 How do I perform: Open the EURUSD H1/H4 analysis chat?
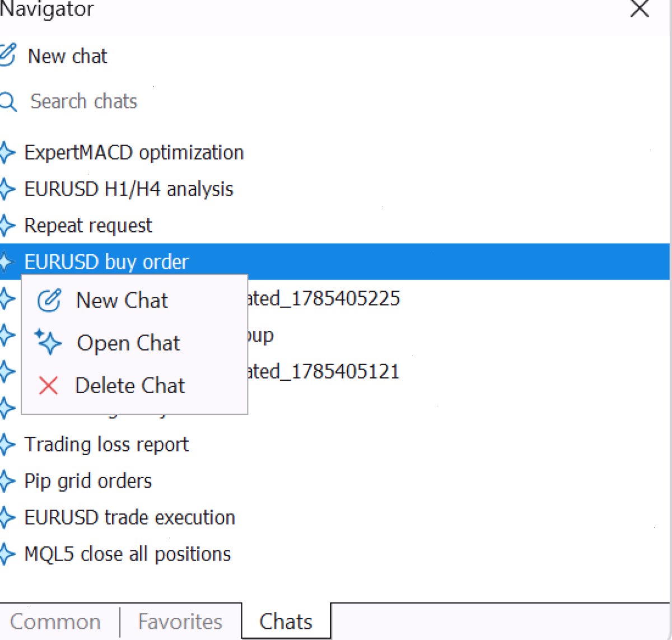click(x=335, y=189)
